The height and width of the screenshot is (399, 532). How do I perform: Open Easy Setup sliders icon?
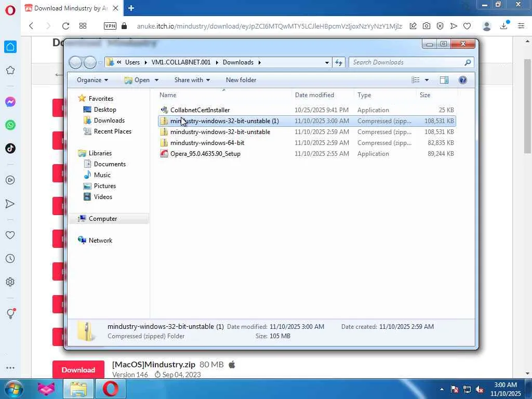(x=521, y=26)
